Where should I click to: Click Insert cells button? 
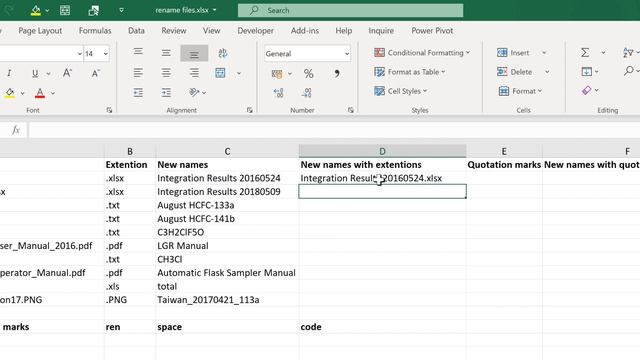(513, 53)
